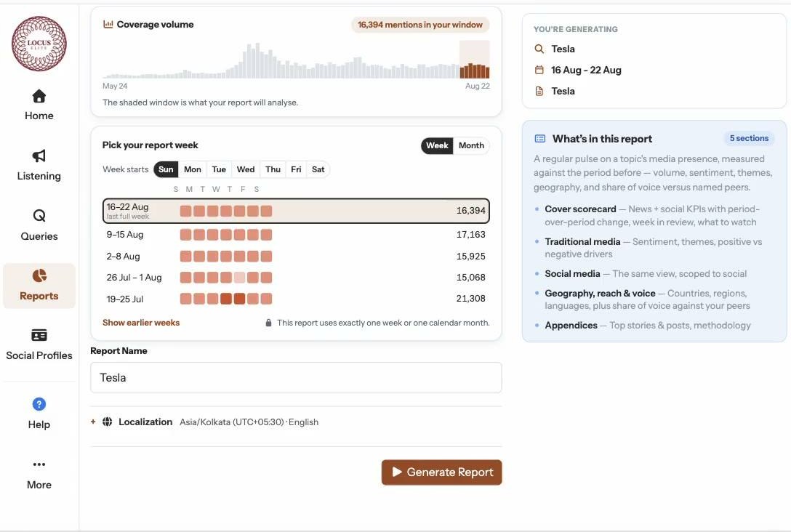Viewport: 791px width, 532px height.
Task: Set week start to Sat
Action: tap(318, 169)
